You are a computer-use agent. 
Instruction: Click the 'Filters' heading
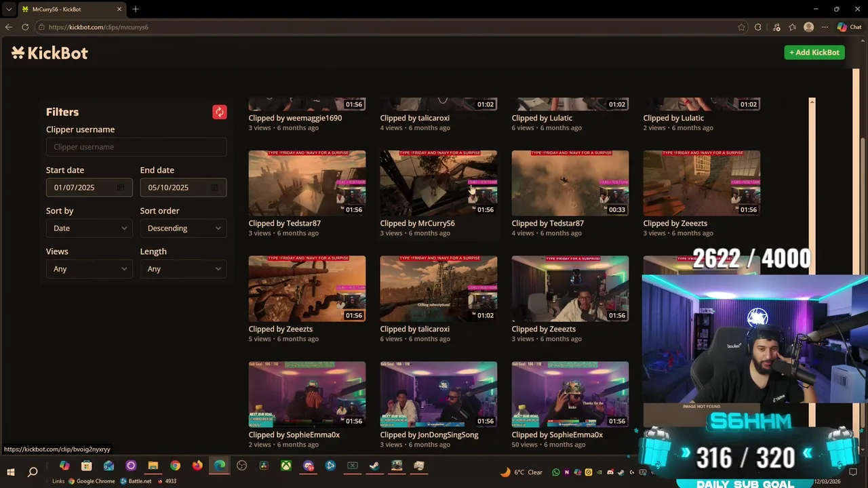pyautogui.click(x=62, y=112)
